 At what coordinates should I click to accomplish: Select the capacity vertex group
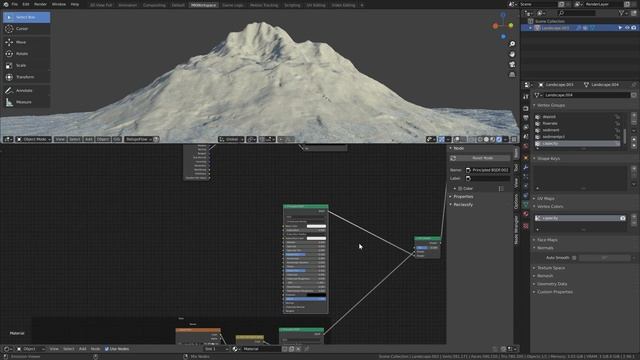click(x=578, y=144)
